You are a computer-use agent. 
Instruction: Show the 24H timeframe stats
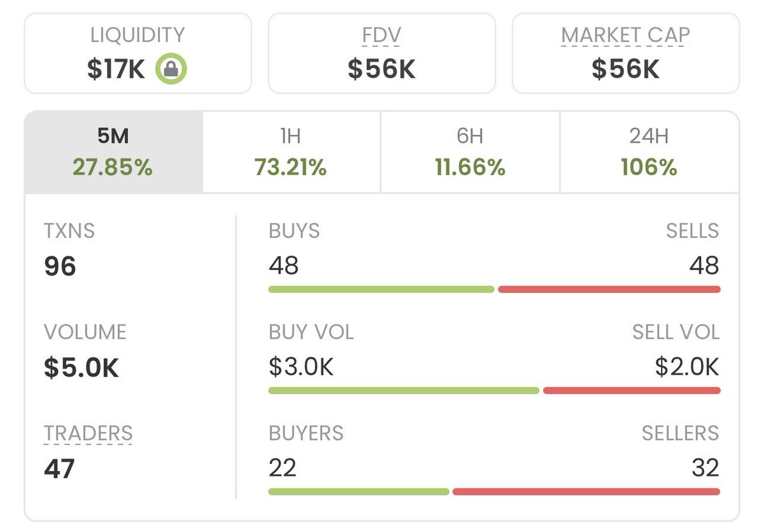point(649,152)
